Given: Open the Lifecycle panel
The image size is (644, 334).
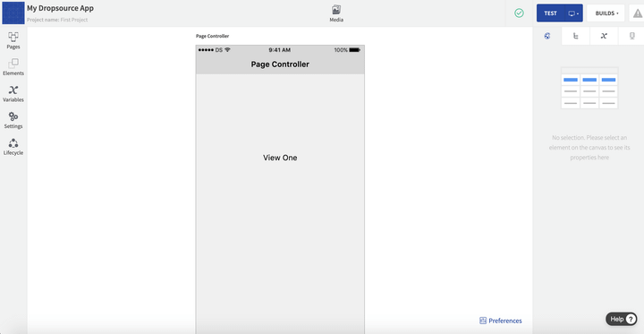Looking at the screenshot, I should coord(13,147).
